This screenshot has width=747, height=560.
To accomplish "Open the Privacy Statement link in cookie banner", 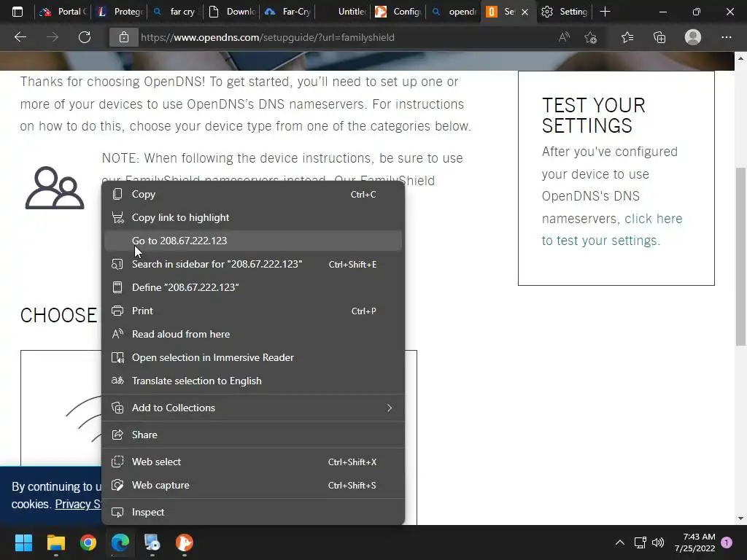I will click(x=77, y=505).
